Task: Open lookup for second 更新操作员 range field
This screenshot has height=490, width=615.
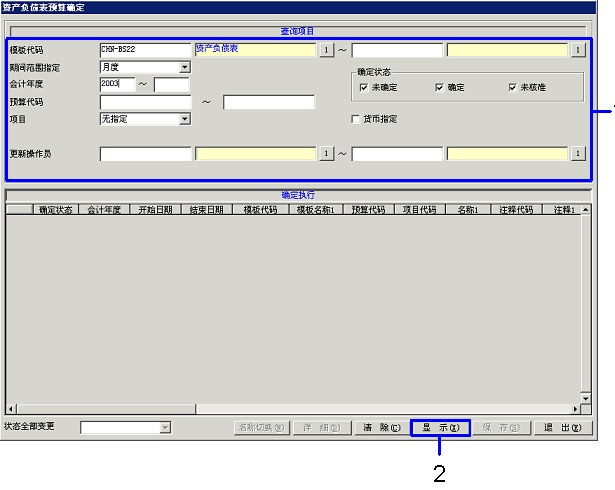Action: coord(578,153)
